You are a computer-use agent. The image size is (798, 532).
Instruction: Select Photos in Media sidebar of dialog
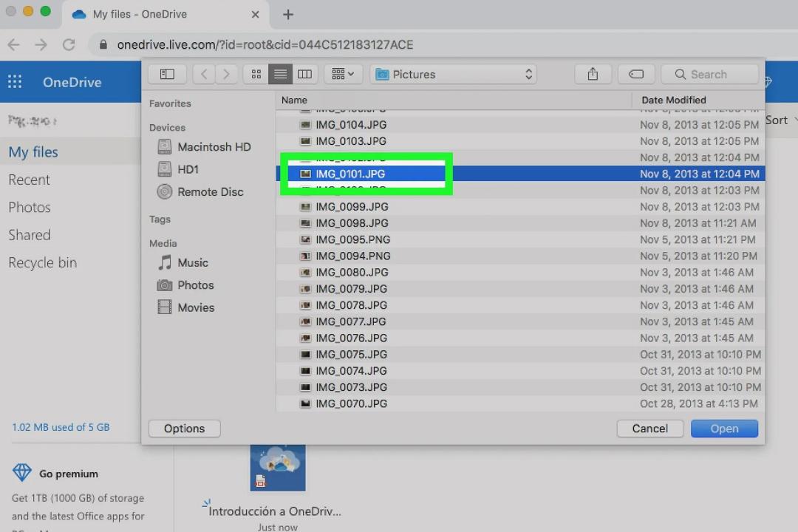[x=185, y=285]
